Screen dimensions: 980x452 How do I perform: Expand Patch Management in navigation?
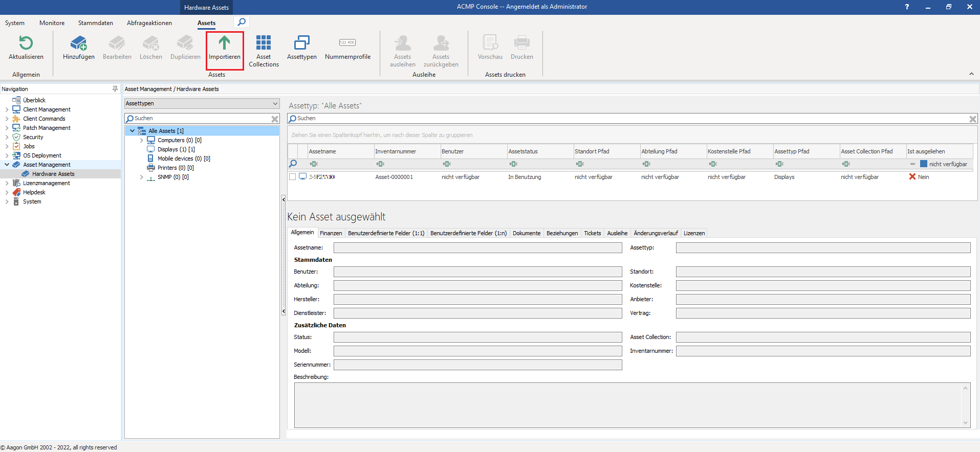click(x=7, y=128)
